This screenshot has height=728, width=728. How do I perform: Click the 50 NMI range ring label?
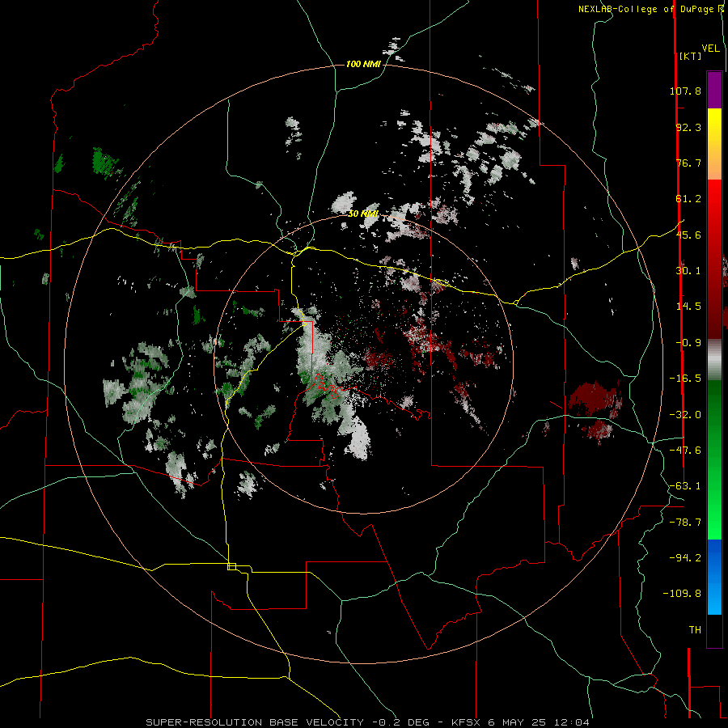(363, 214)
